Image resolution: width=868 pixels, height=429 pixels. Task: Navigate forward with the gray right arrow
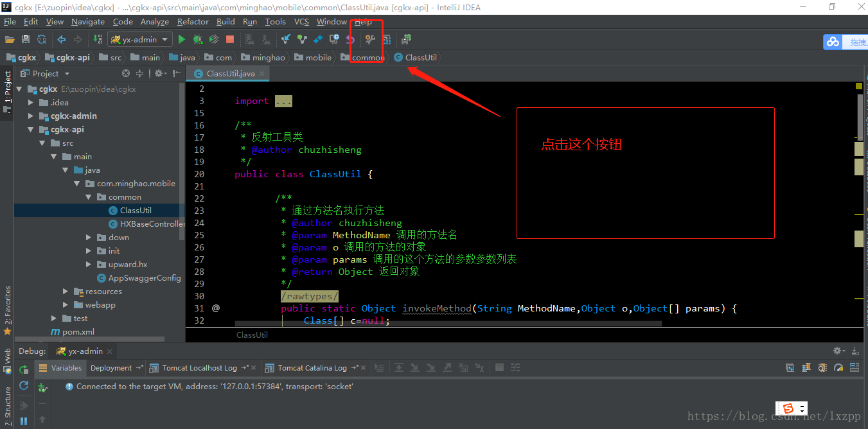(77, 39)
